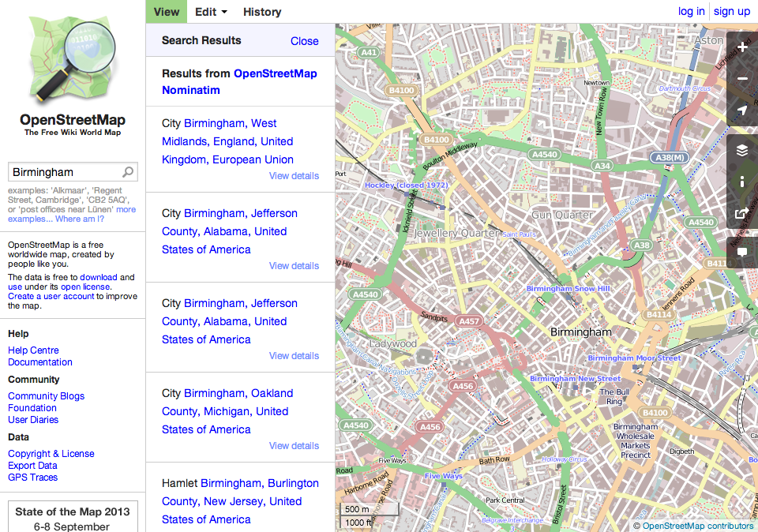
Task: Click Create a user account link
Action: click(x=51, y=296)
